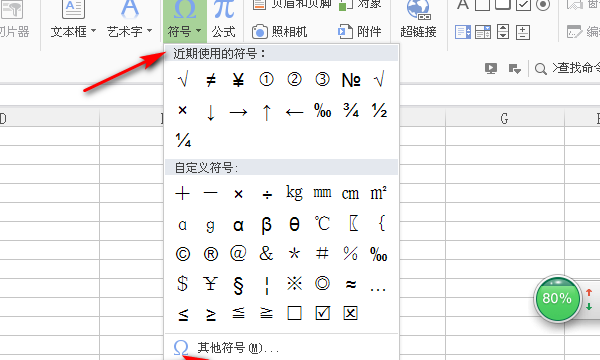600x360 pixels.
Task: Insert the ¼ fraction symbol
Action: coord(183,140)
